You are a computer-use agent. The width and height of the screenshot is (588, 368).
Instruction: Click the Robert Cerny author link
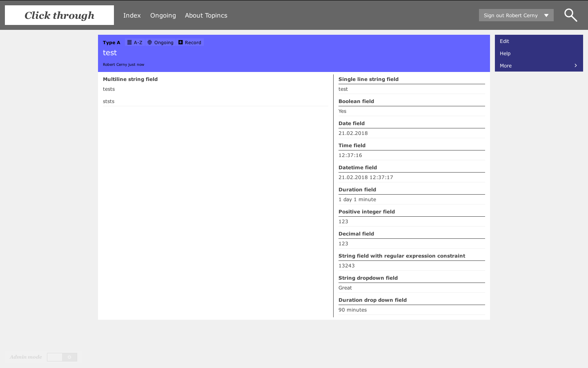pos(115,65)
